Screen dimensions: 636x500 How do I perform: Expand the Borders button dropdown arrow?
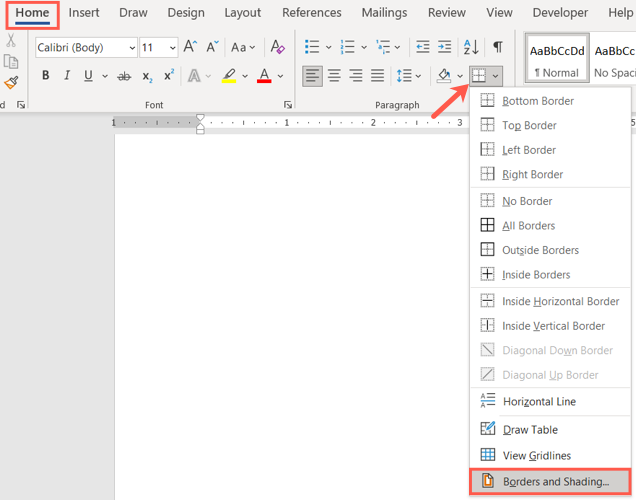tap(496, 76)
